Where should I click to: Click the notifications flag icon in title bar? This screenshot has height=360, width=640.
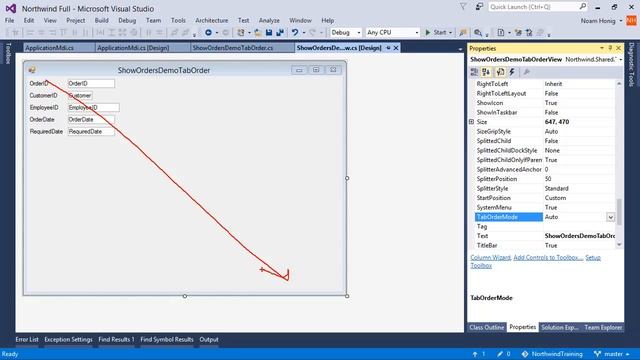[463, 7]
